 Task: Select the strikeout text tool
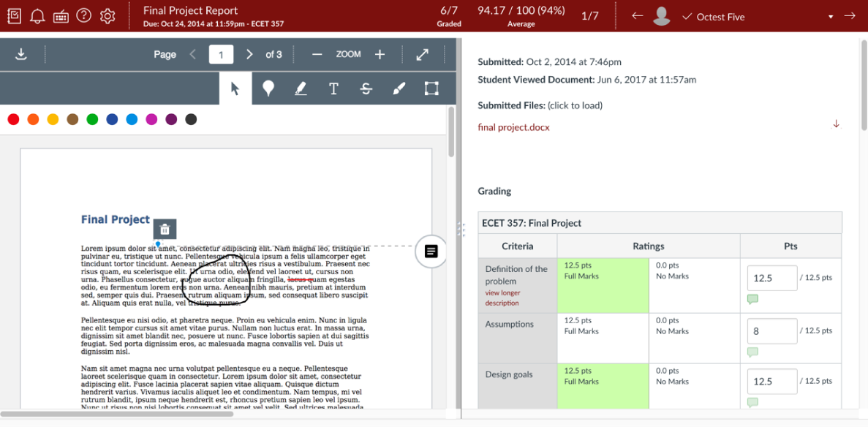coord(366,88)
